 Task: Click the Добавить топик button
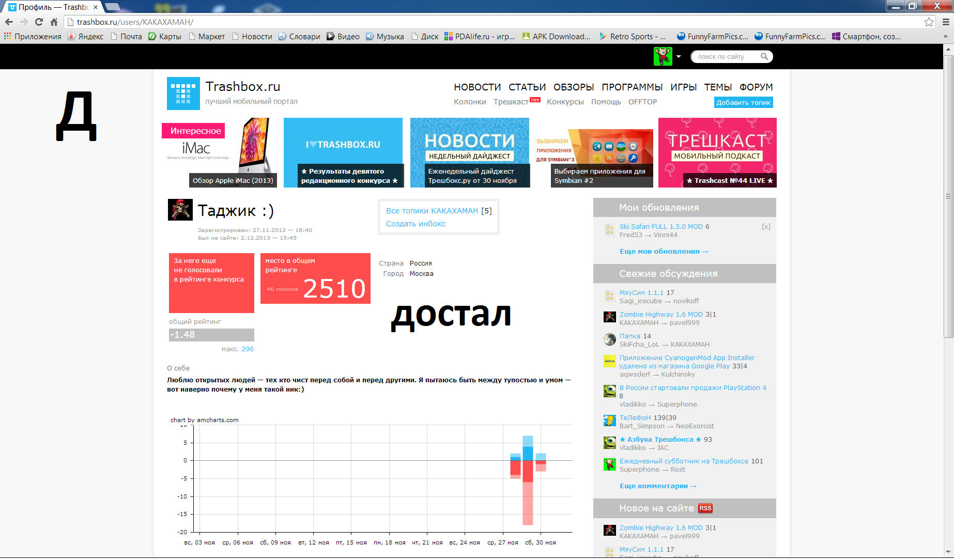744,102
